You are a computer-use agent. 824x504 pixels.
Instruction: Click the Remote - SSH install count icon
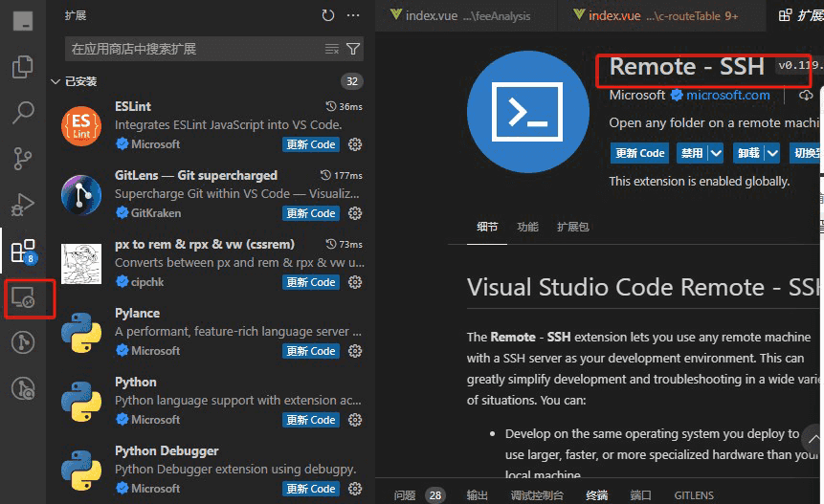click(x=806, y=95)
